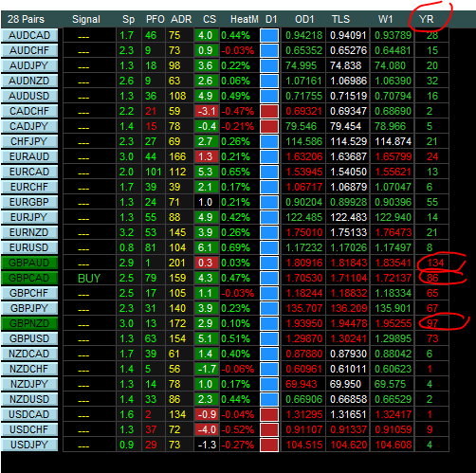Click the BUY signal for GBPCAD
The height and width of the screenshot is (473, 476).
89,278
